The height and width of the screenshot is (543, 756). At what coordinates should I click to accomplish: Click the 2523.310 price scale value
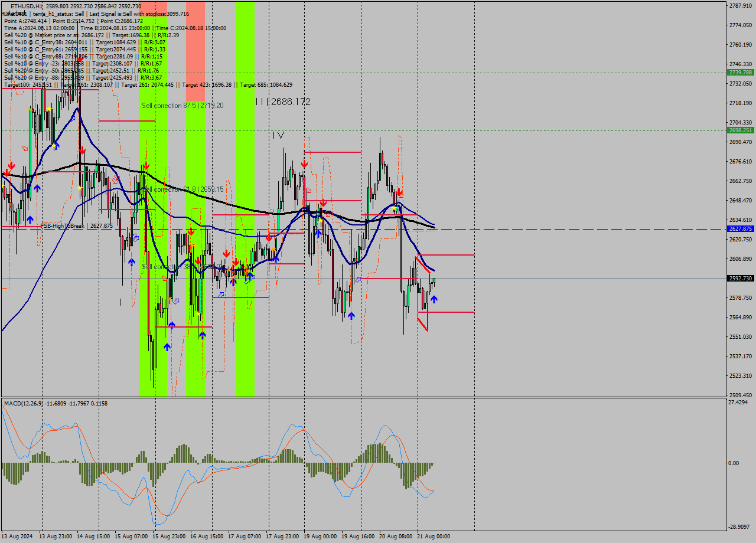click(x=741, y=375)
